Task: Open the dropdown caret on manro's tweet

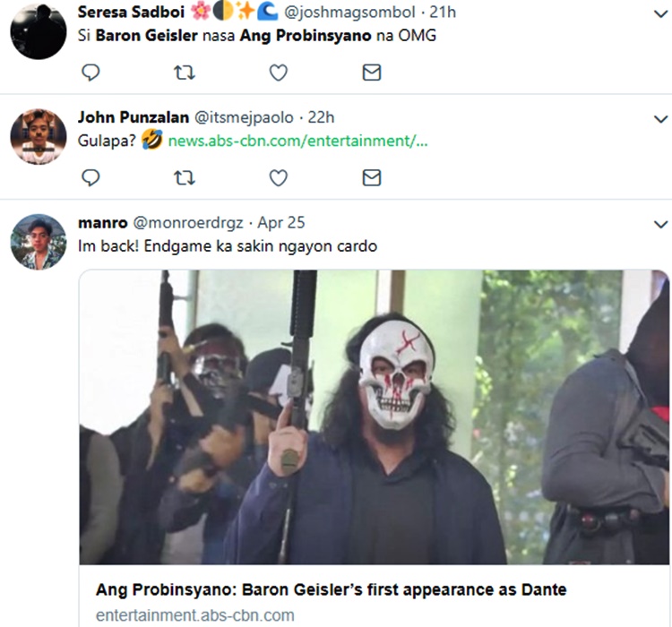Action: pyautogui.click(x=660, y=224)
